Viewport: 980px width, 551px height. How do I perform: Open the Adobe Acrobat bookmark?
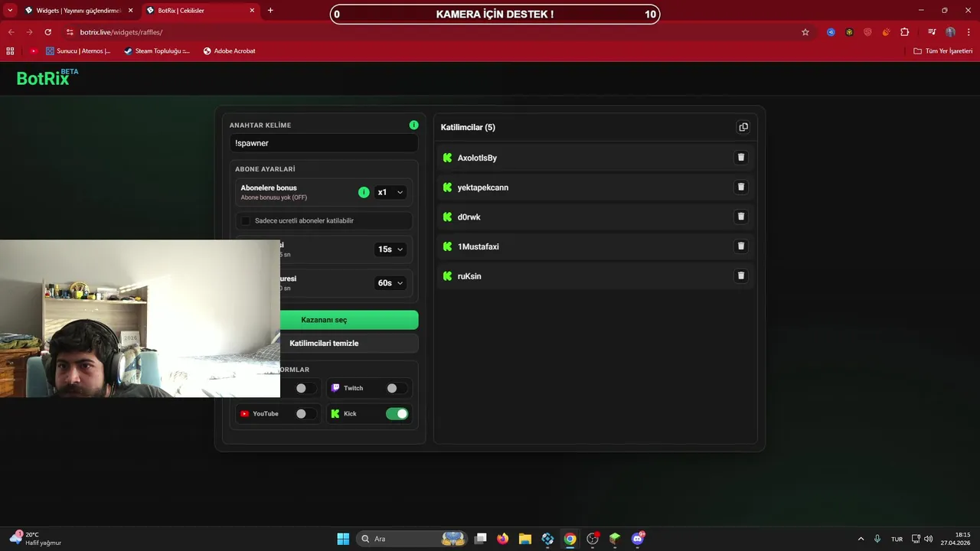coord(229,51)
